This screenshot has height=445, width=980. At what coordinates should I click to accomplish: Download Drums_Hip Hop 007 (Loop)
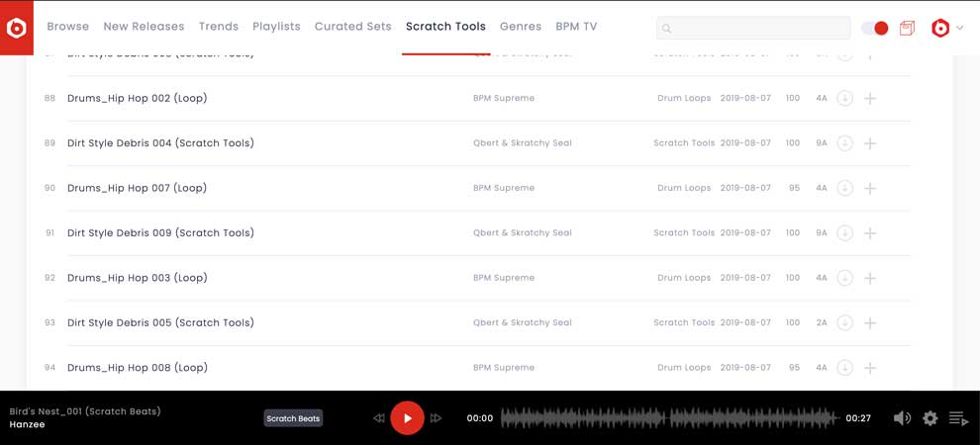[x=845, y=189]
